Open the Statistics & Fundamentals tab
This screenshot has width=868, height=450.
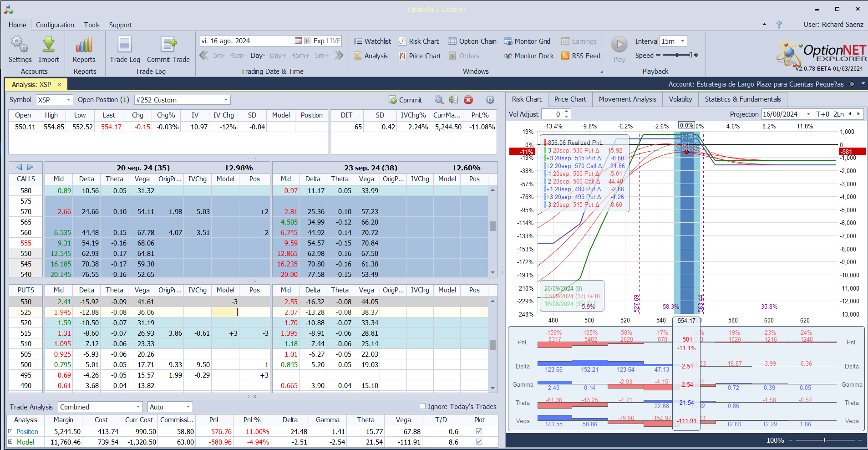[x=743, y=99]
